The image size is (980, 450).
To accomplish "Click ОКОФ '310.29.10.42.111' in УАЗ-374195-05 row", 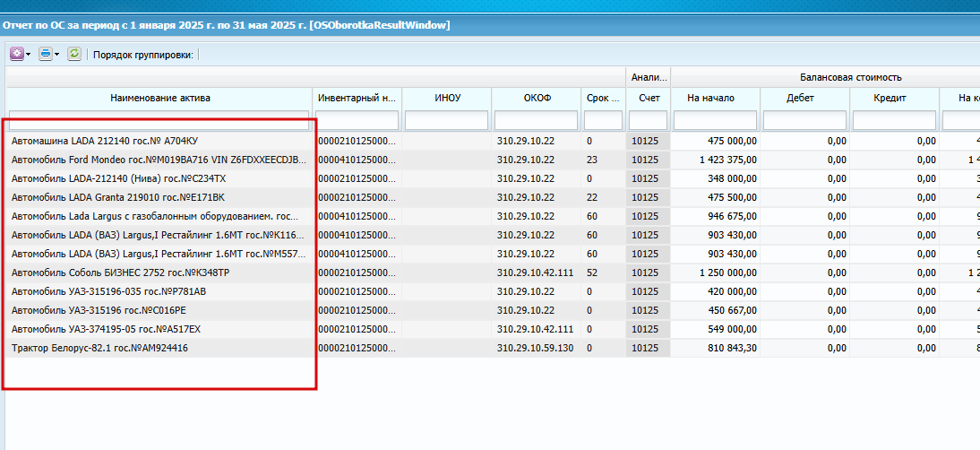I will 535,329.
